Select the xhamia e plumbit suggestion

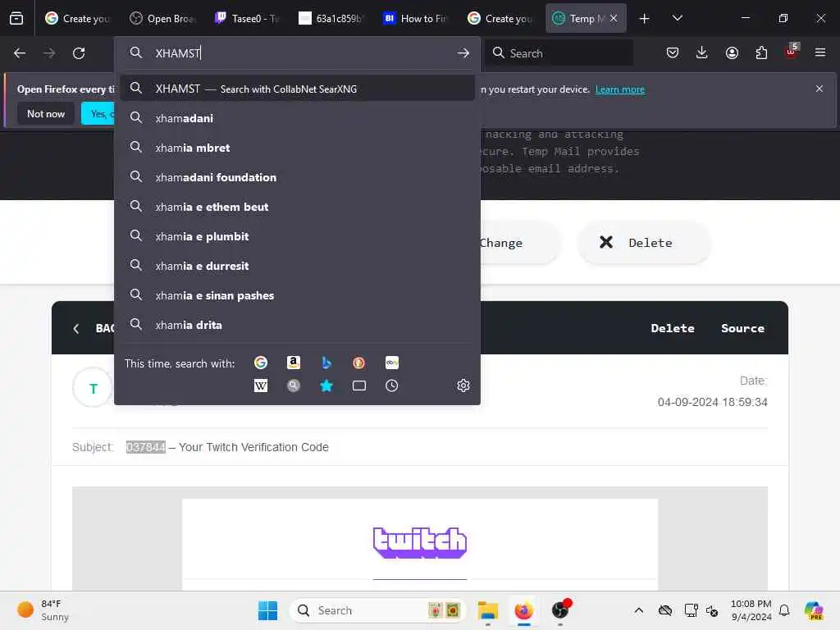(x=297, y=235)
